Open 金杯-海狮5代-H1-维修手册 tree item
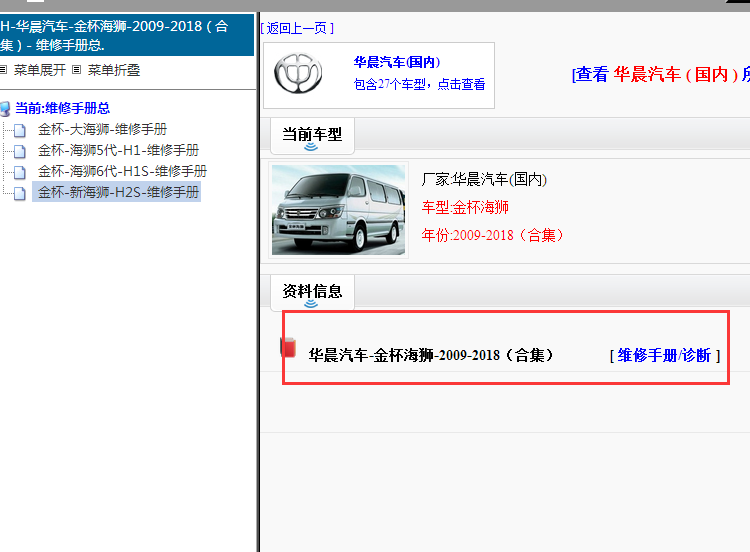Image resolution: width=750 pixels, height=552 pixels. coord(118,150)
